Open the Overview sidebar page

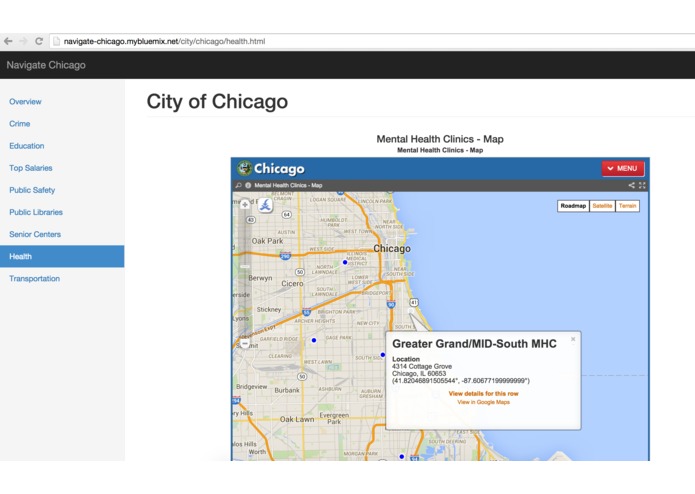(25, 101)
